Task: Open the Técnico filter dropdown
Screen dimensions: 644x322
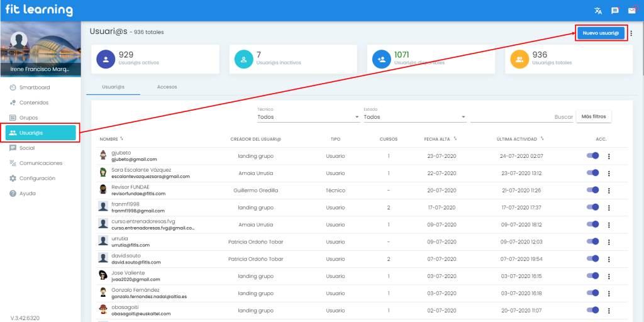Action: coord(308,117)
